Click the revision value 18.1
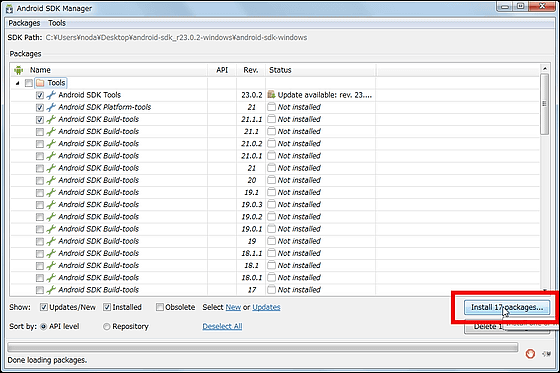 pyautogui.click(x=251, y=265)
